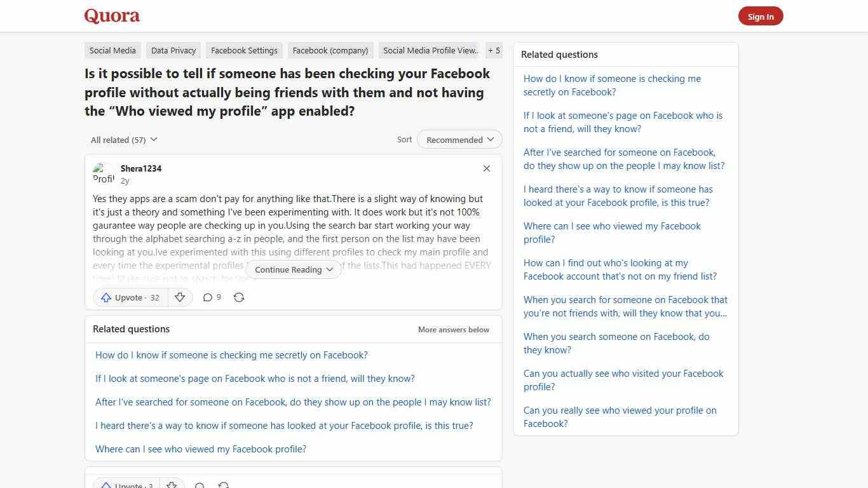The height and width of the screenshot is (488, 868).
Task: Click Sign In
Action: tap(761, 16)
